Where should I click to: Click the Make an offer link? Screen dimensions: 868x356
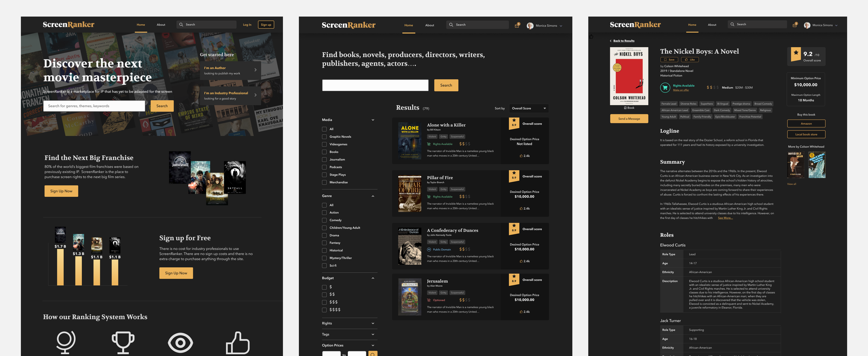click(x=681, y=90)
